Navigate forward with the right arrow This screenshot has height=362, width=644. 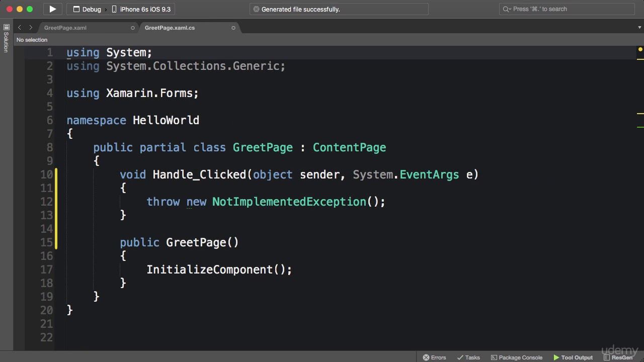point(31,28)
